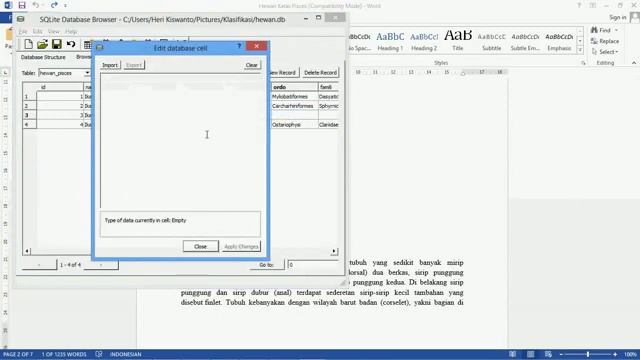Click the Word Save icon in title bar
The image size is (640, 360).
tap(22, 5)
